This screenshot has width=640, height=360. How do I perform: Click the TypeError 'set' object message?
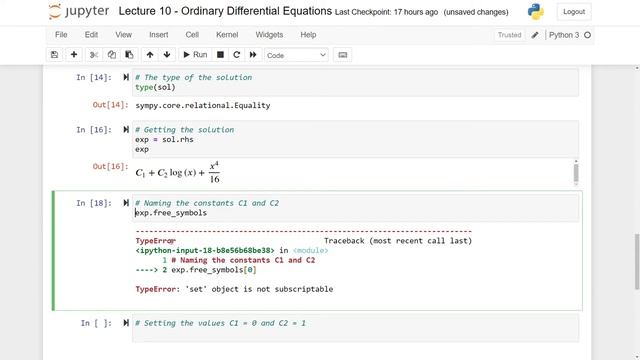pyautogui.click(x=234, y=289)
